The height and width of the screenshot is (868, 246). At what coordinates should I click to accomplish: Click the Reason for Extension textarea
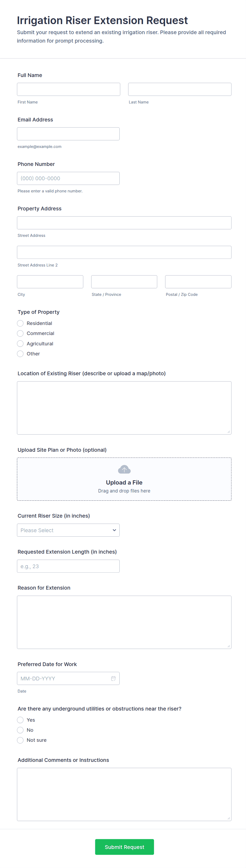pyautogui.click(x=124, y=622)
